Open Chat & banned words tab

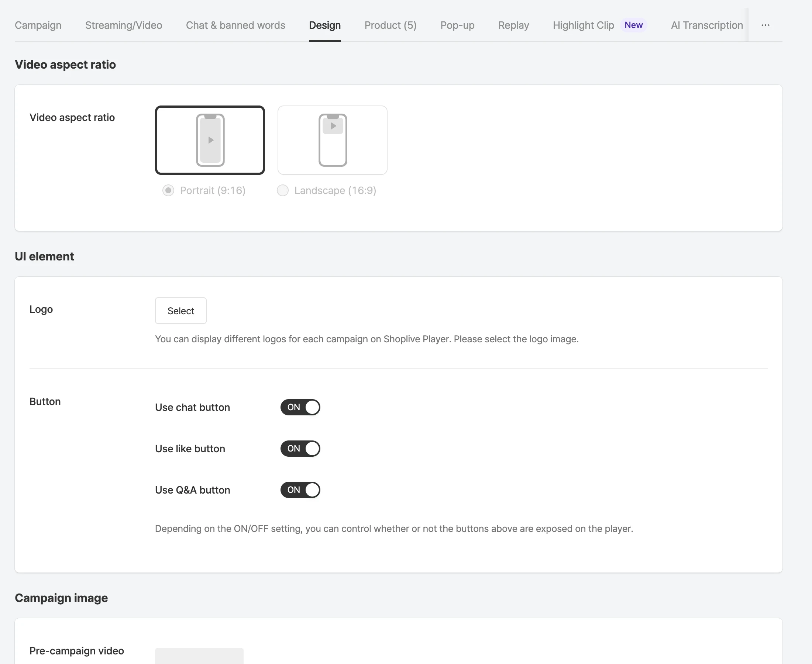pyautogui.click(x=235, y=25)
